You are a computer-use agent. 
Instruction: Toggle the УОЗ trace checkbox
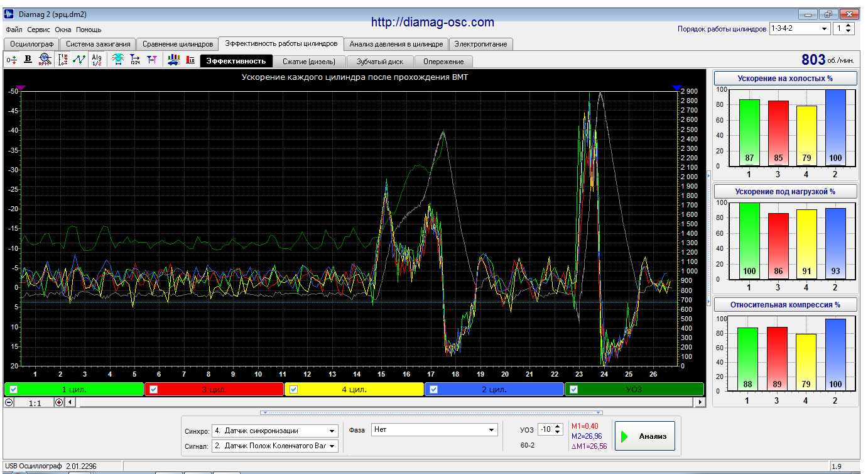click(573, 389)
